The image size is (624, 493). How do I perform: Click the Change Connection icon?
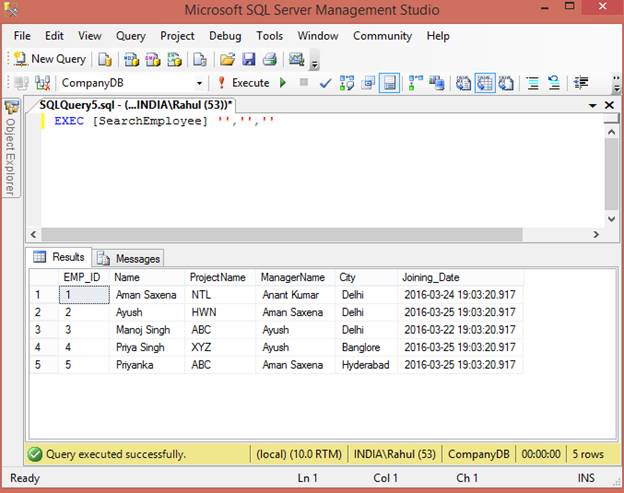(x=42, y=83)
